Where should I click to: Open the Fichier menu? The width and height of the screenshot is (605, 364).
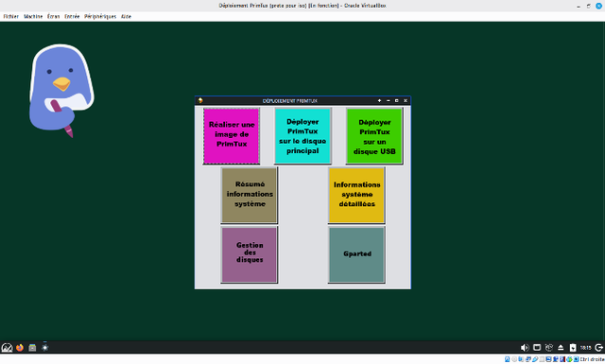[10, 16]
